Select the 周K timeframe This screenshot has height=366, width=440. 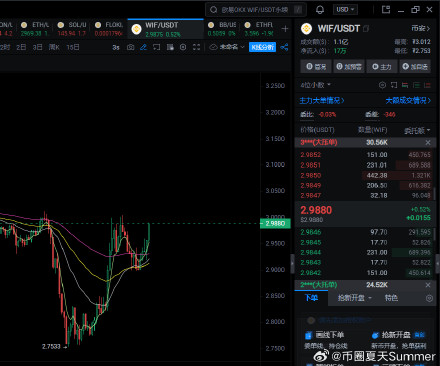(x=54, y=47)
